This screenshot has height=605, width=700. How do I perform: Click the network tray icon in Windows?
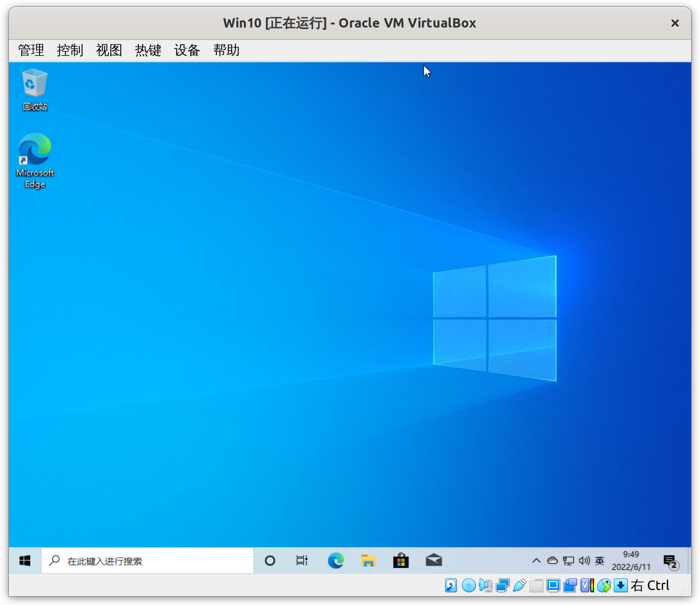tap(569, 561)
